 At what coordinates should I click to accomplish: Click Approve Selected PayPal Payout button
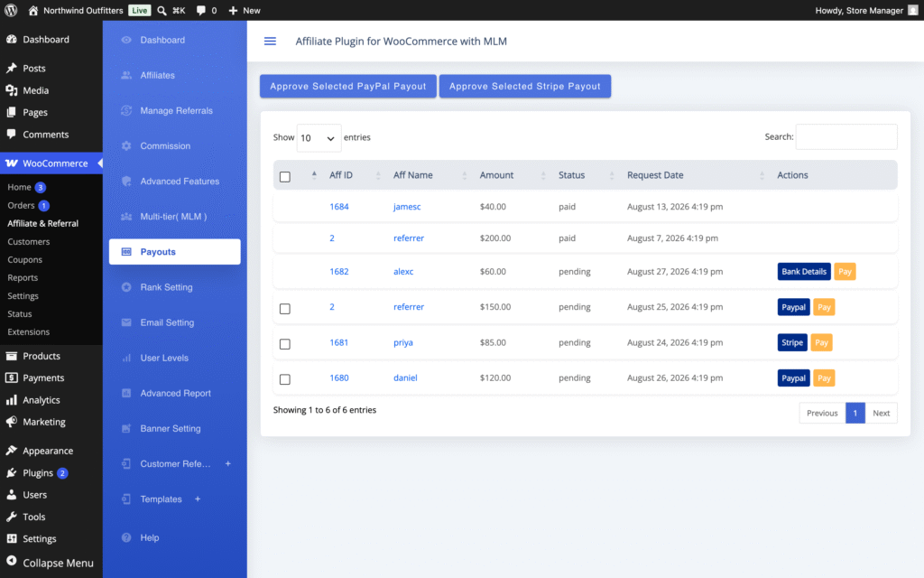click(x=347, y=86)
